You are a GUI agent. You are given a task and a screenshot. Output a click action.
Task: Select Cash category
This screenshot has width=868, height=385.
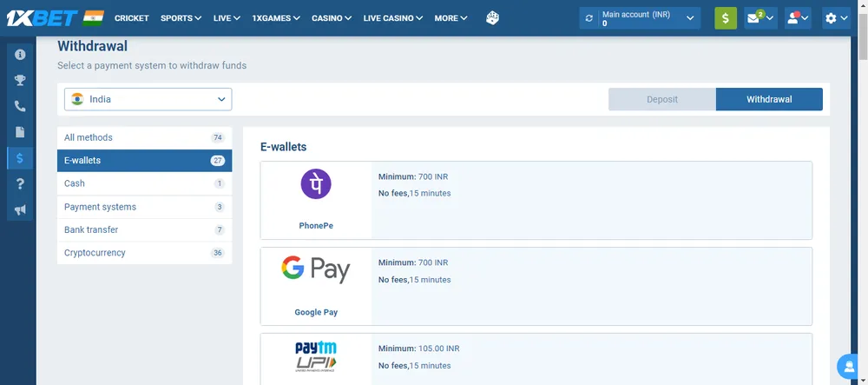point(144,183)
